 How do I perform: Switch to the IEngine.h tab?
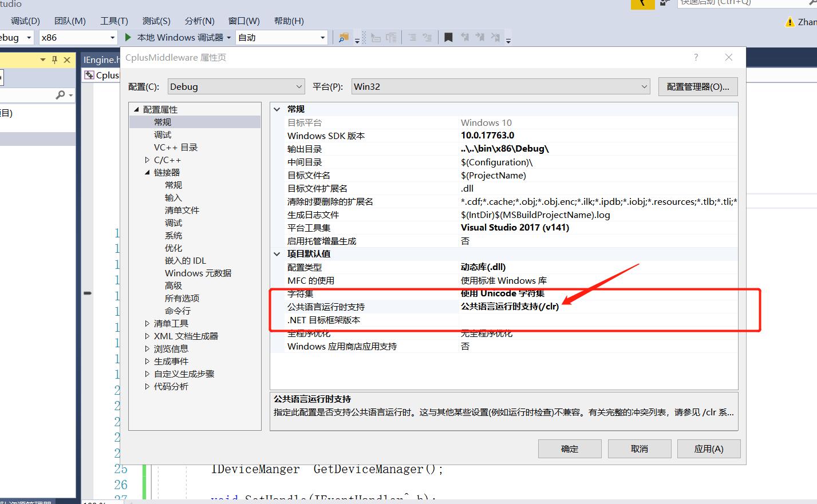coord(102,59)
